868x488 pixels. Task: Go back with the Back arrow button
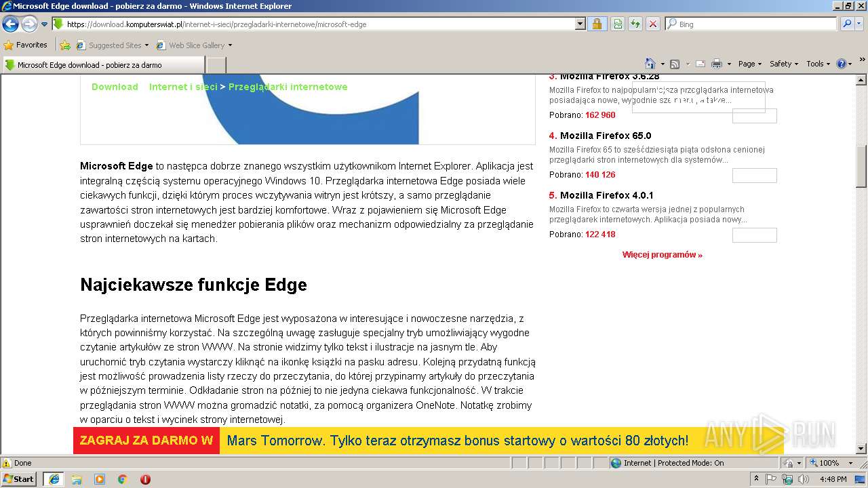(x=10, y=24)
